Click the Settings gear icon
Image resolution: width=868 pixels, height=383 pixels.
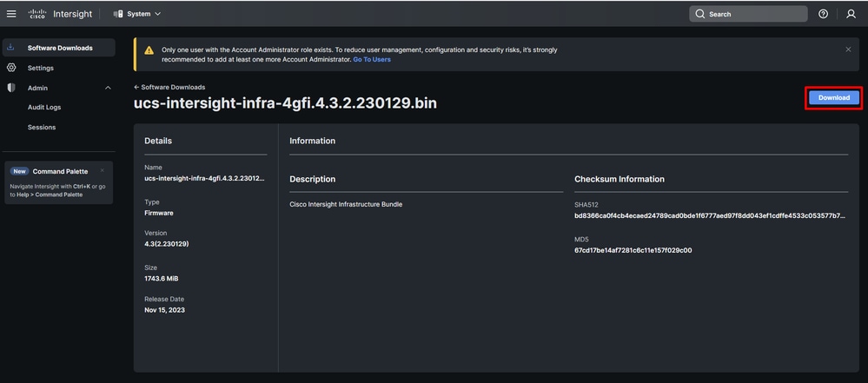(11, 68)
